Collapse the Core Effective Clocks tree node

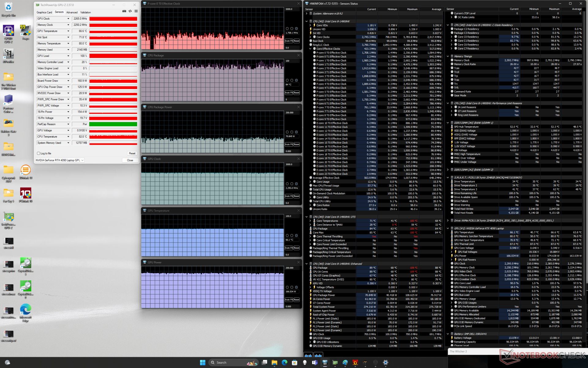310,49
